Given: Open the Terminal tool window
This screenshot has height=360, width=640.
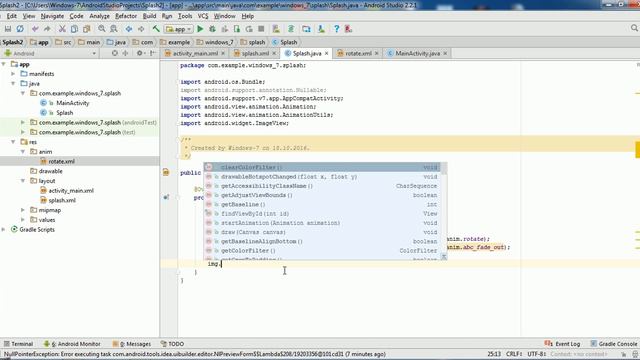Looking at the screenshot, I should [x=18, y=344].
